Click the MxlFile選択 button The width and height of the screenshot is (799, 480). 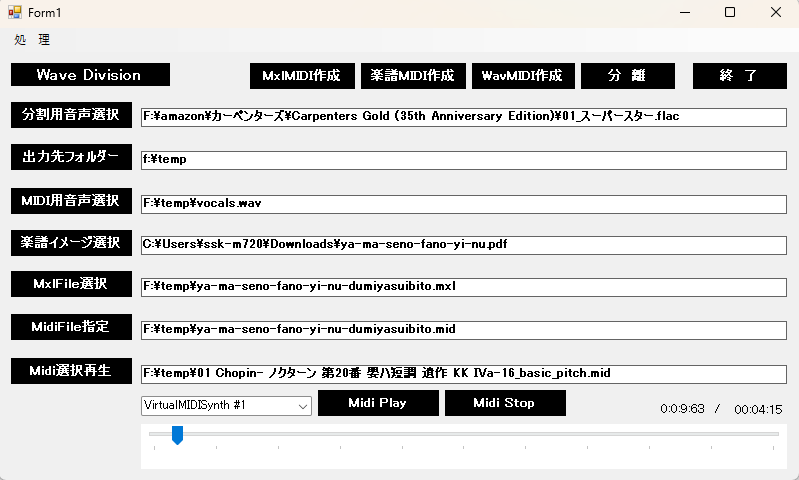pyautogui.click(x=71, y=284)
